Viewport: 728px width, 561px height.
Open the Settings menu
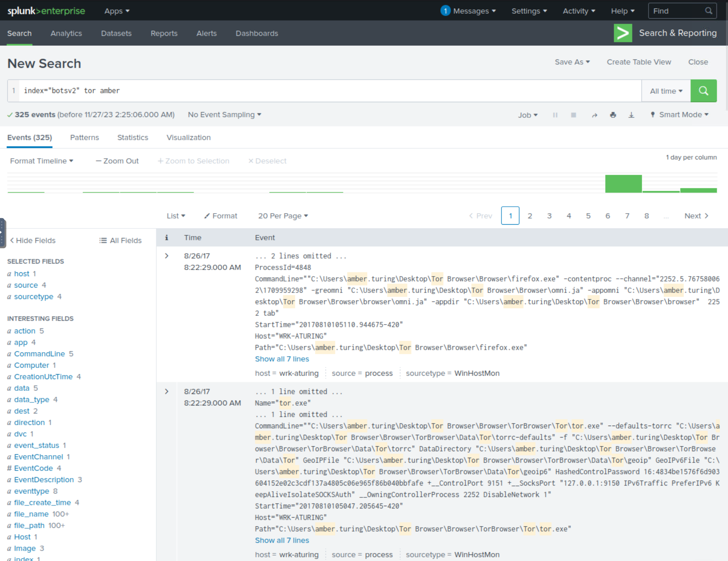pos(529,11)
